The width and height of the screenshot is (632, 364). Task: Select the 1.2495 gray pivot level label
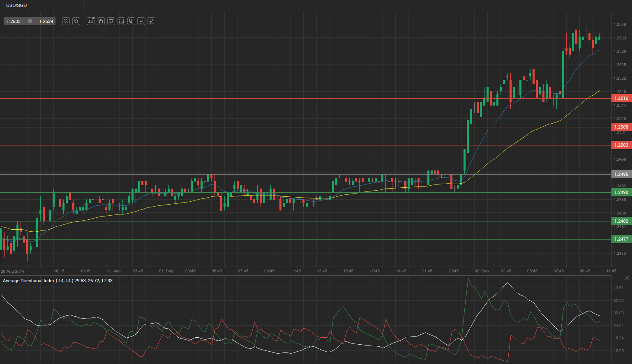pyautogui.click(x=621, y=174)
